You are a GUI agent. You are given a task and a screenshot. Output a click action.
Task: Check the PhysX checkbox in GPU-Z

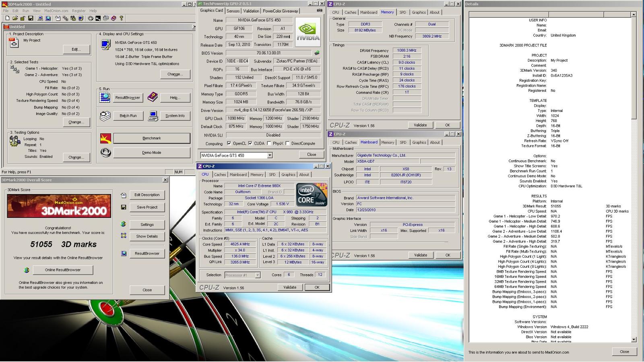click(269, 143)
